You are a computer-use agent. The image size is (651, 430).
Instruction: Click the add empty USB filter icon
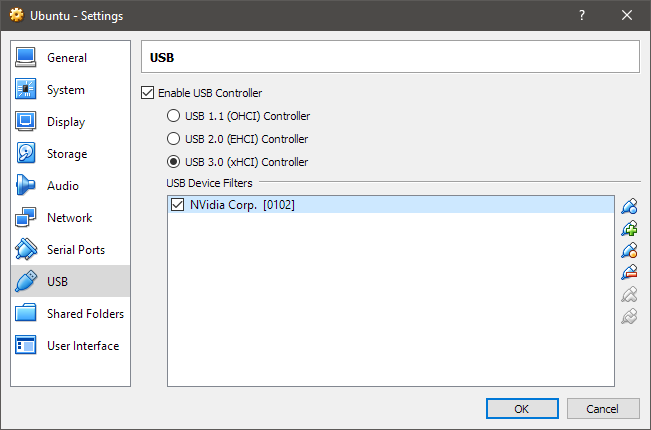[x=629, y=206]
